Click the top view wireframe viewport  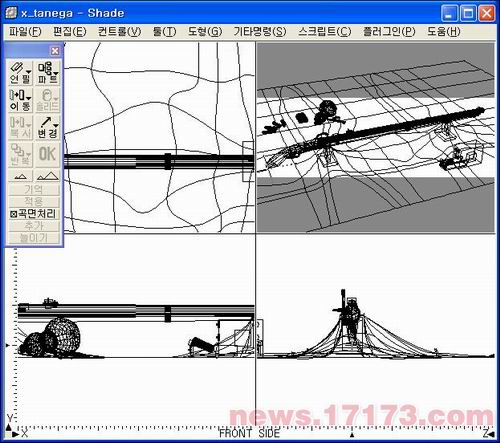coord(159,137)
